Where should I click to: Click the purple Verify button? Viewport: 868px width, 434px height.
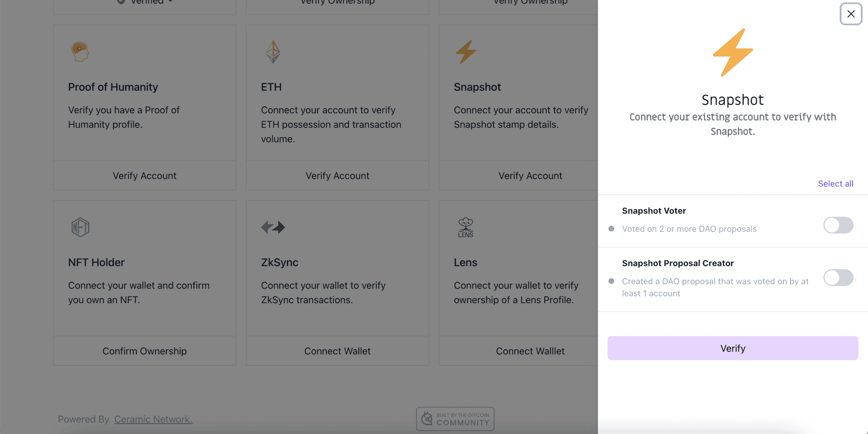tap(732, 348)
